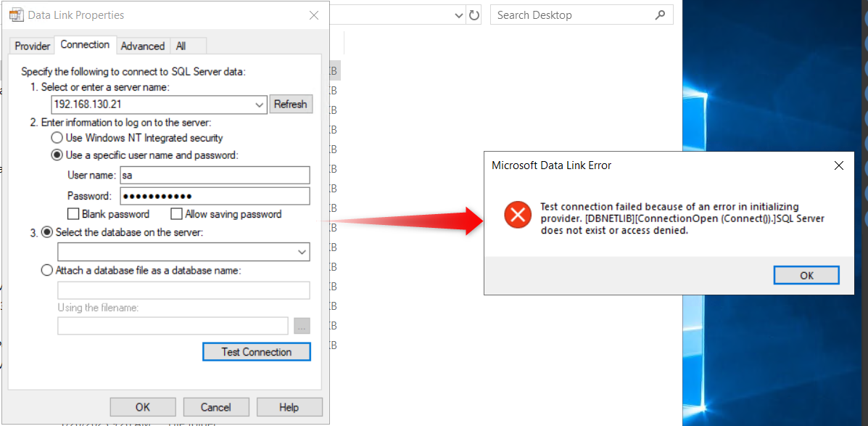868x426 pixels.
Task: Open the Explorer address history dropdown
Action: [458, 15]
